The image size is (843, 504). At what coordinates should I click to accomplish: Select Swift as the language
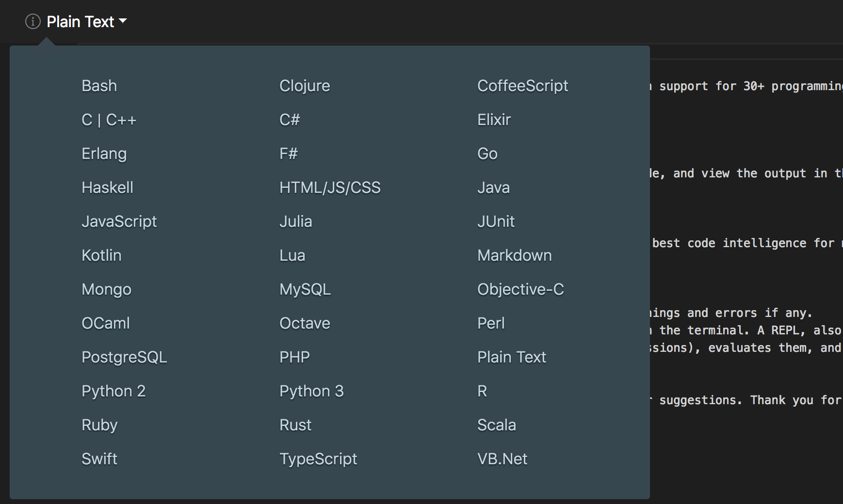99,458
